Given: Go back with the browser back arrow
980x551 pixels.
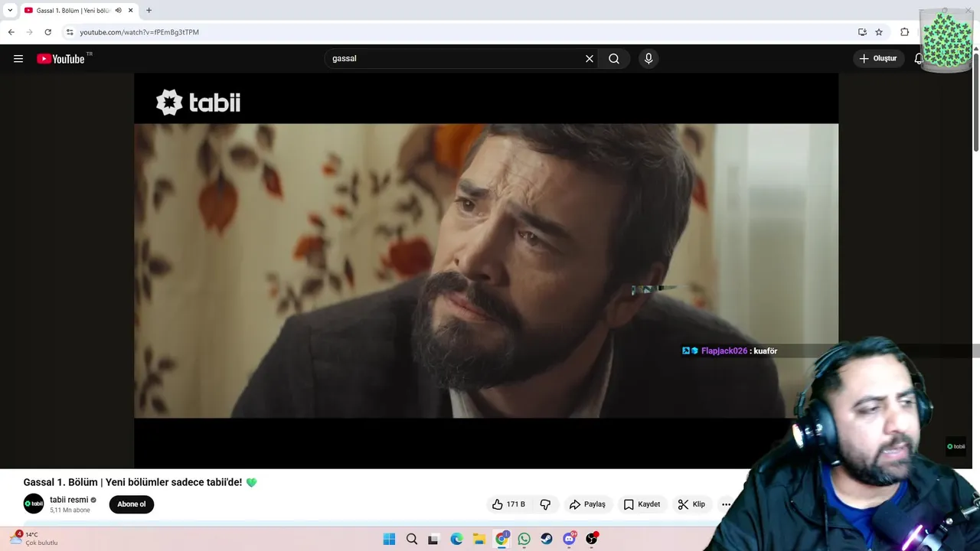Looking at the screenshot, I should coord(11,32).
